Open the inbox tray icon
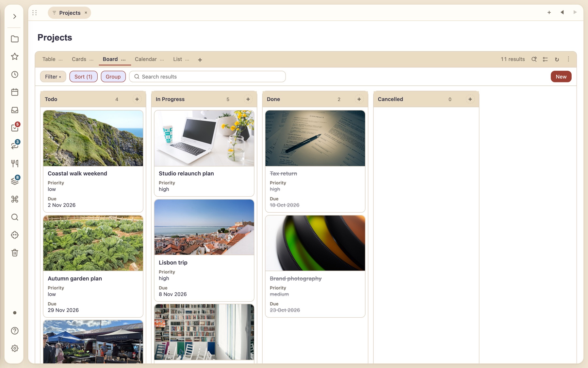588x368 pixels. [x=15, y=110]
